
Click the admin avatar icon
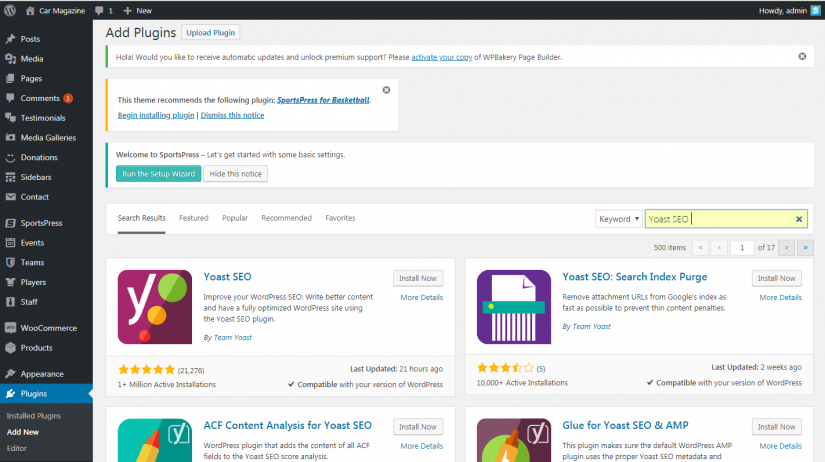point(815,11)
